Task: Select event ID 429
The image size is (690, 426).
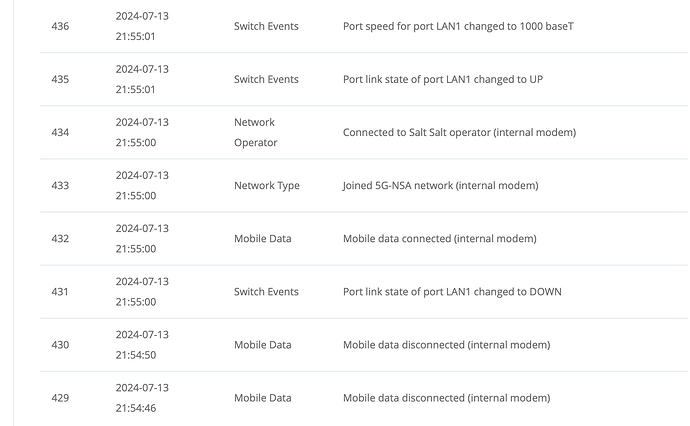Action: pos(60,398)
